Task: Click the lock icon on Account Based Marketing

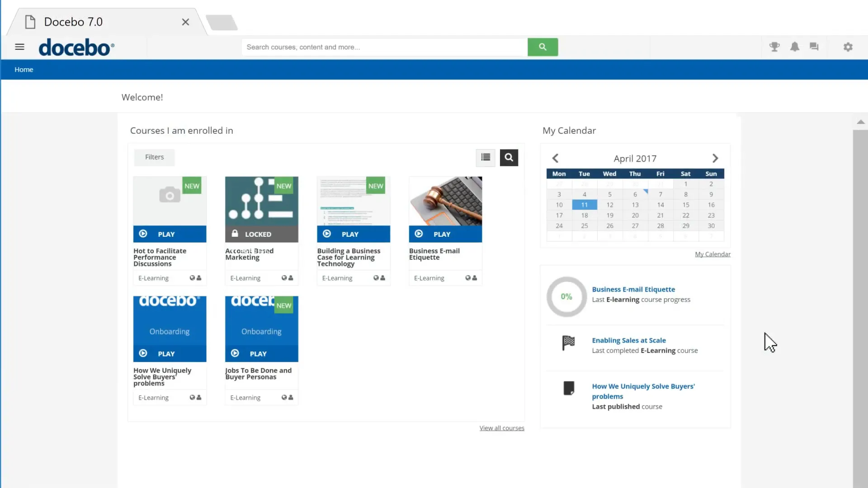Action: (235, 234)
